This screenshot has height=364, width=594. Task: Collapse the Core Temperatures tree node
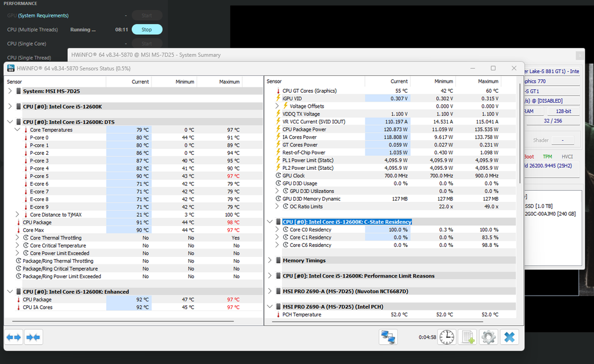pyautogui.click(x=17, y=130)
